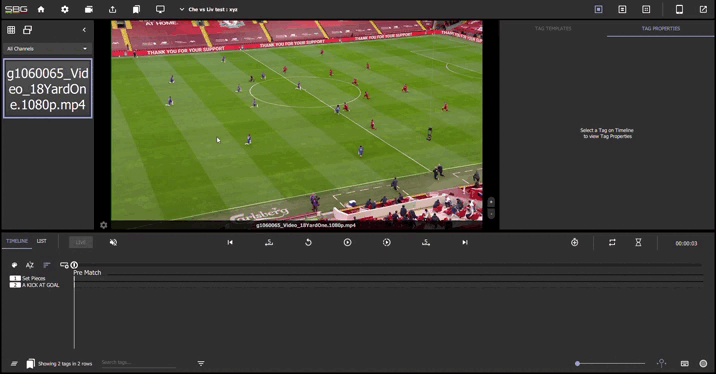The image size is (716, 374).
Task: Click the sort lines icon in timeline toolbar
Action: (x=47, y=265)
